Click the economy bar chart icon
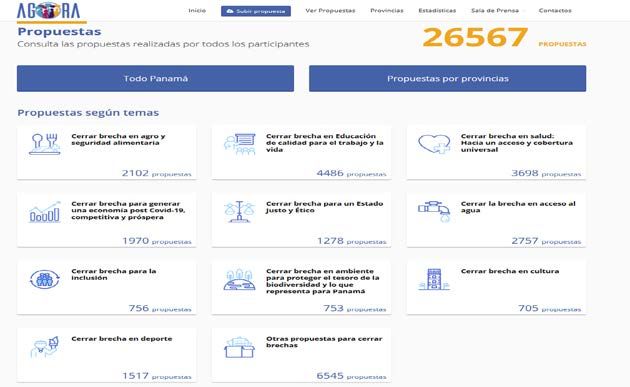This screenshot has width=630, height=387. (45, 212)
